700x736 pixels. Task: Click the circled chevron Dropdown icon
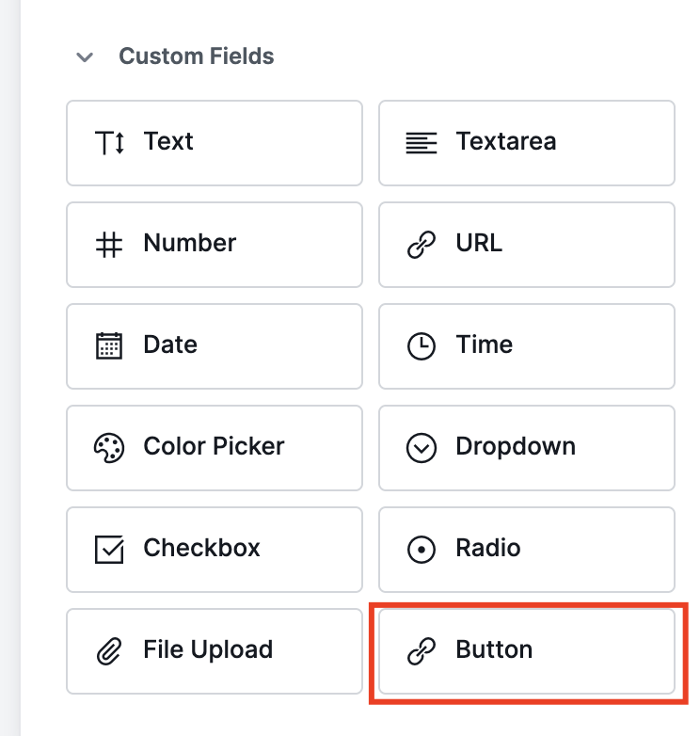pos(422,448)
